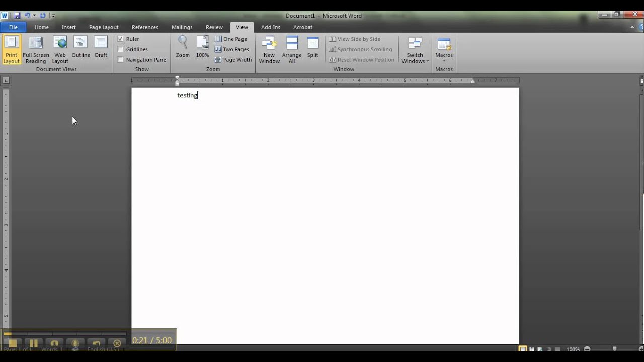The height and width of the screenshot is (362, 644).
Task: Click the tab selector at ruler corner
Action: tap(6, 80)
